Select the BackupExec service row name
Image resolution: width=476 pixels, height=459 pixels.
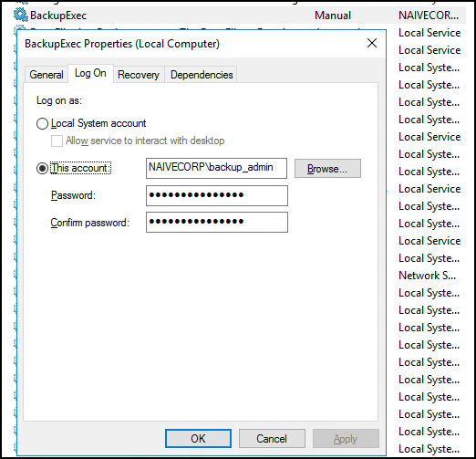coord(58,16)
